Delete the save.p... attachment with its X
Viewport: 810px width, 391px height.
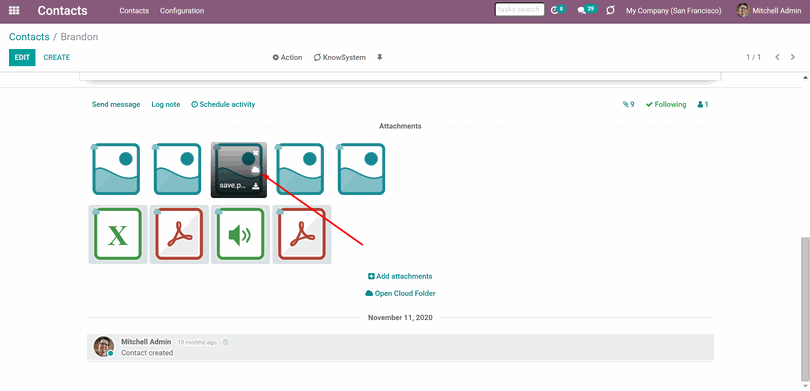[x=256, y=153]
